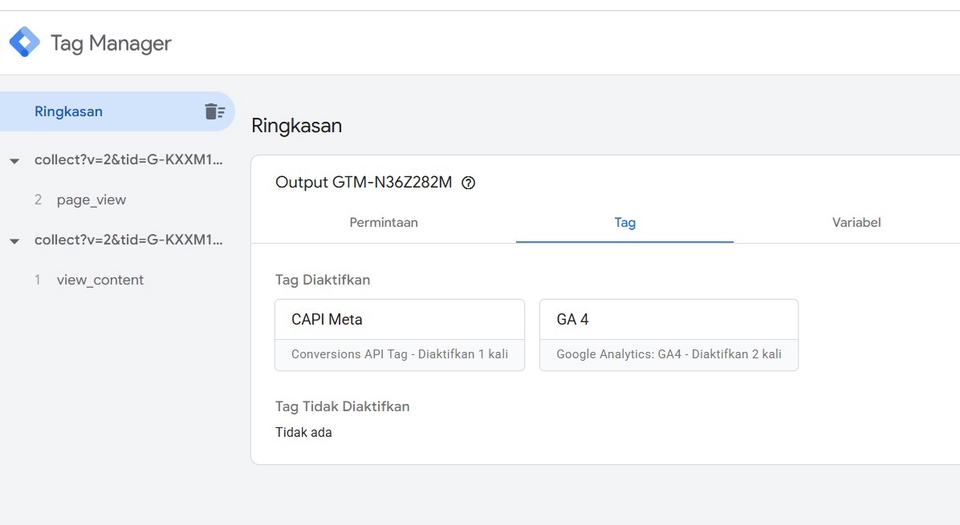Click Google Analytics: GA4 - Diaktifkan 2 kali
The image size is (960, 525).
tap(669, 354)
